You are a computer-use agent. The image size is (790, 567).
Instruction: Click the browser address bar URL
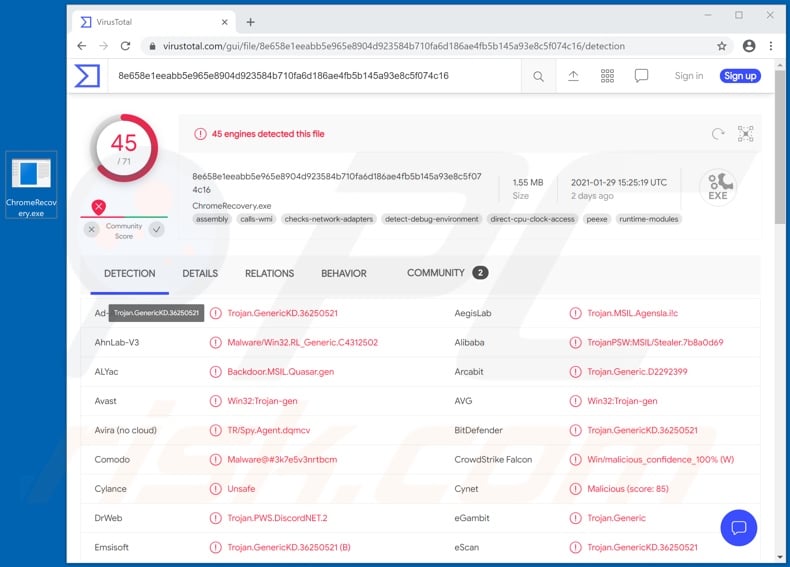(393, 46)
